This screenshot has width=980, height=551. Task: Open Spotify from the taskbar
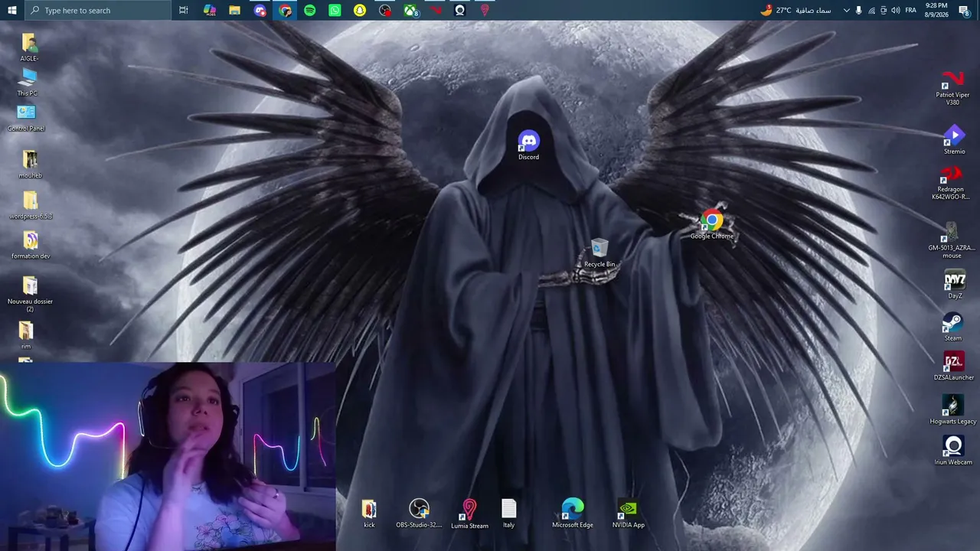(309, 10)
